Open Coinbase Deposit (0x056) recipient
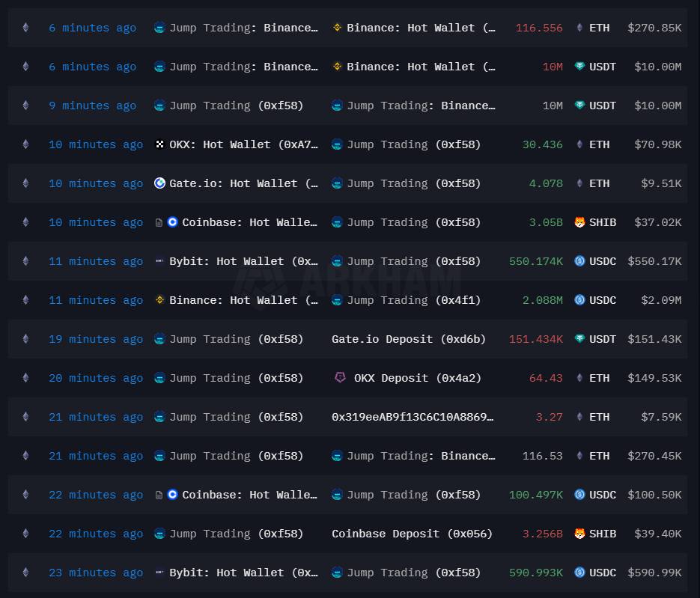The height and width of the screenshot is (598, 700). click(412, 534)
